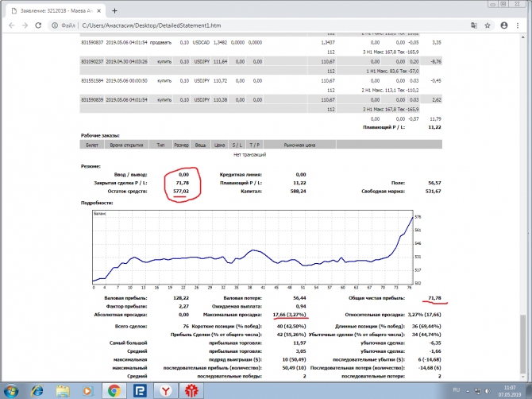This screenshot has width=532, height=399.
Task: Click the Капитал value 588,24
Action: pyautogui.click(x=298, y=192)
